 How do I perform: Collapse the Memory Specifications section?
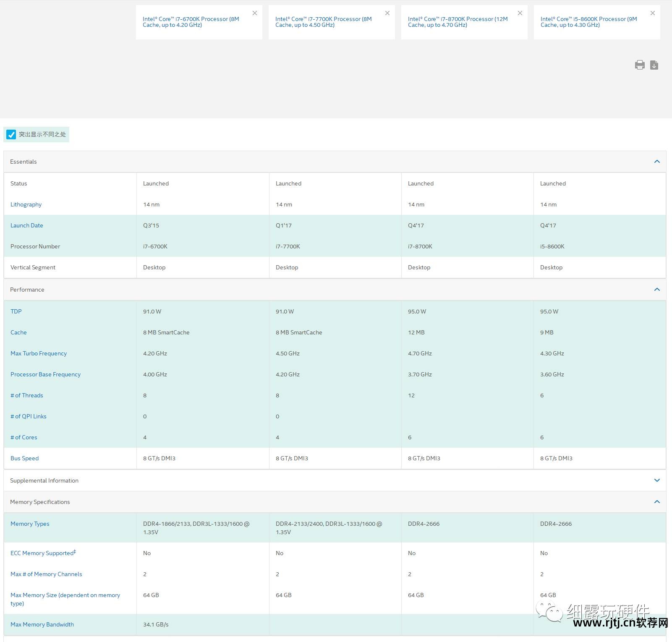(657, 502)
